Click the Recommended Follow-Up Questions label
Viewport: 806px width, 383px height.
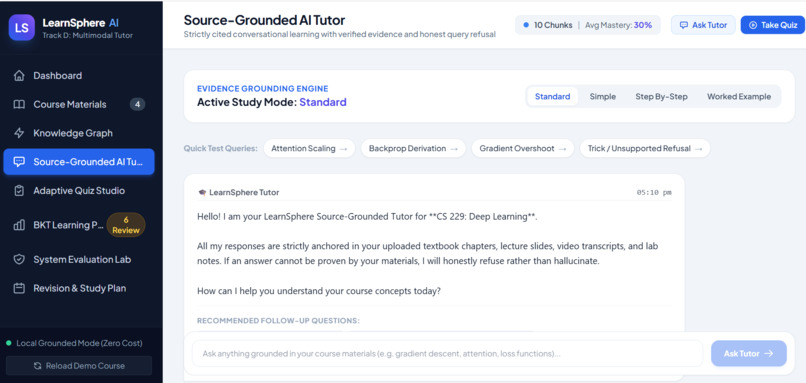pos(278,321)
